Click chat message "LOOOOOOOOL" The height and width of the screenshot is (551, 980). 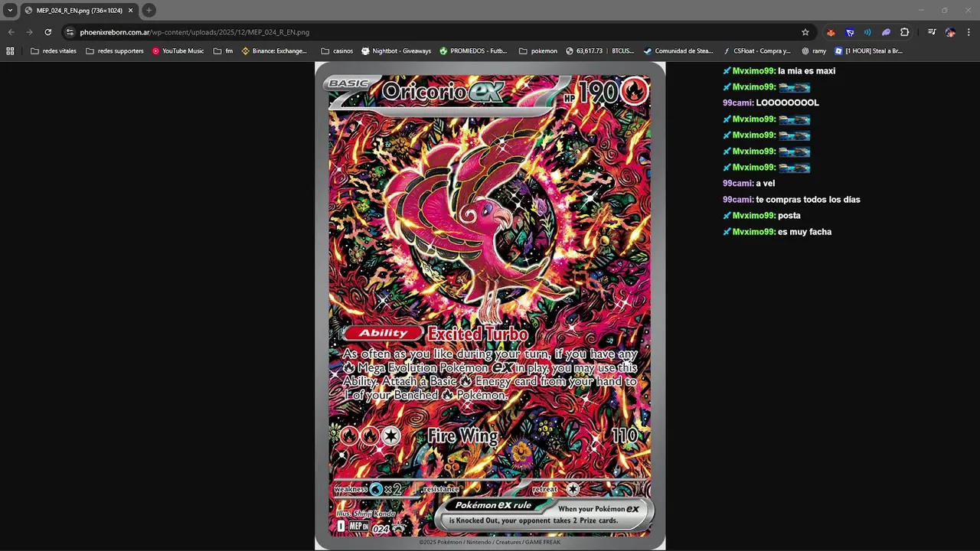point(787,103)
